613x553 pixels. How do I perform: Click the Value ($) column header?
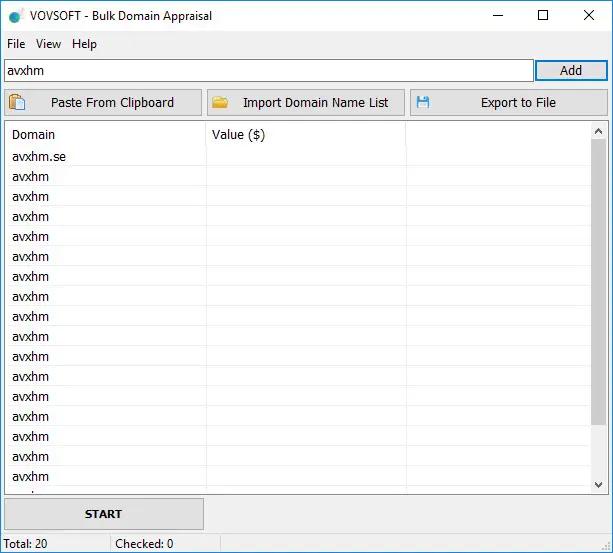(306, 135)
